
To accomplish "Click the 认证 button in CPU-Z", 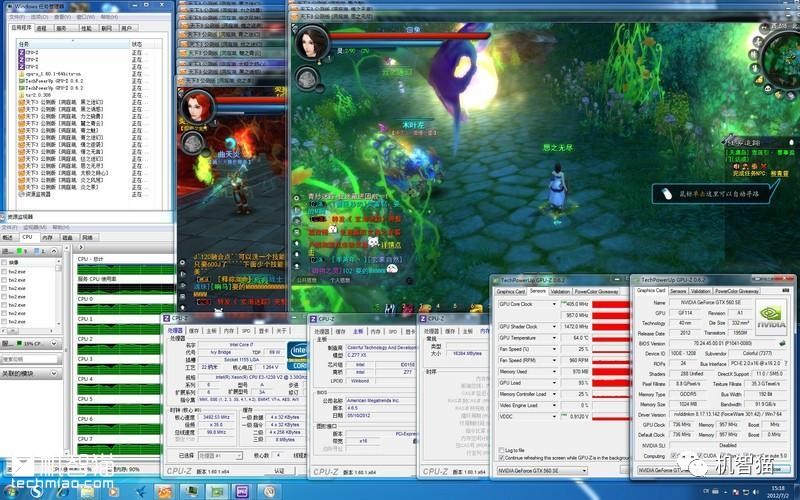I will point(279,471).
